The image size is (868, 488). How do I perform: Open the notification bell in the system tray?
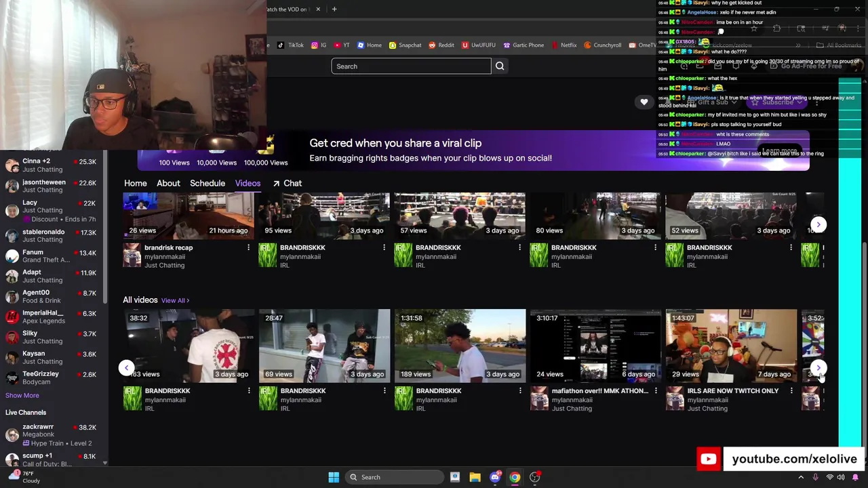pos(856,477)
